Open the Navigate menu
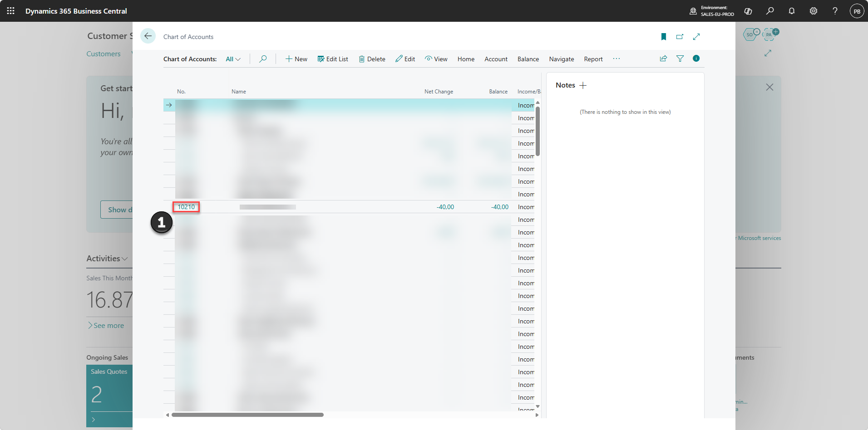The height and width of the screenshot is (430, 868). click(562, 59)
